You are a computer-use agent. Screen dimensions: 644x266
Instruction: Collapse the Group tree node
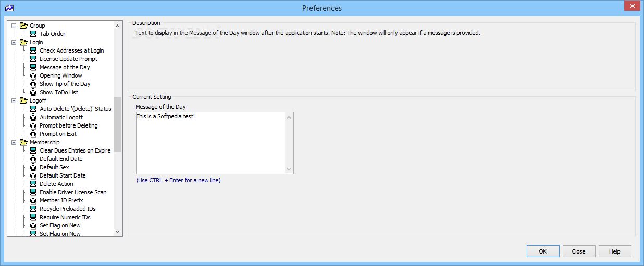(x=14, y=26)
